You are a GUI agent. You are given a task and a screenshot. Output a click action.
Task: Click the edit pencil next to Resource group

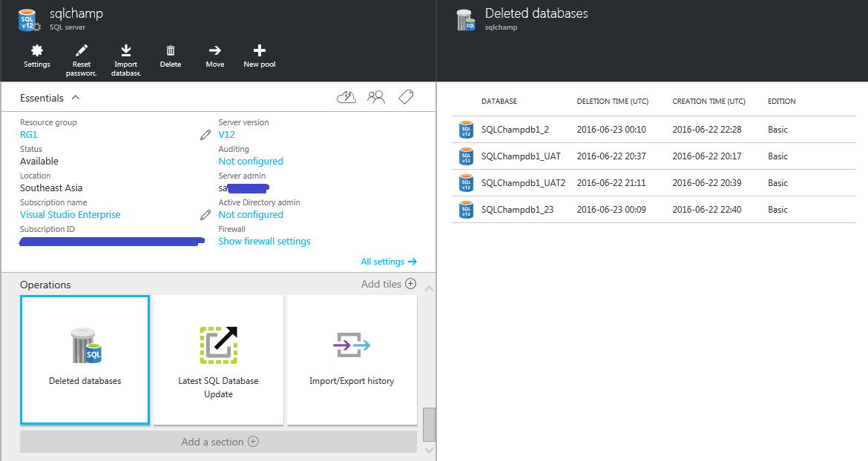click(206, 135)
